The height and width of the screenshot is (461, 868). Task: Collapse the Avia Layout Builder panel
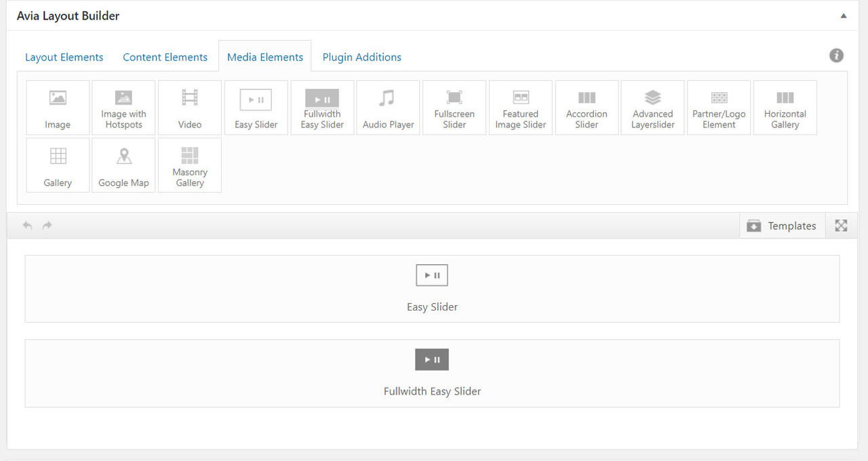(844, 16)
